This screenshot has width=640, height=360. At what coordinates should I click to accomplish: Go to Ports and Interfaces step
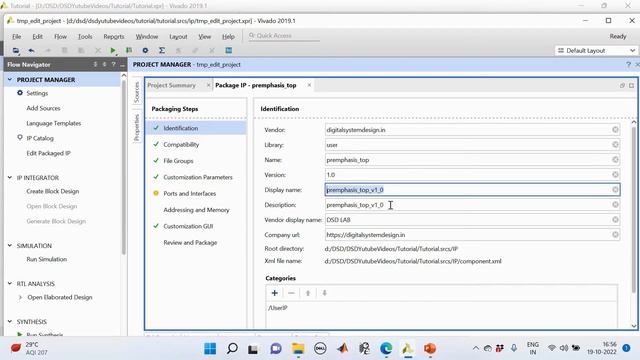[190, 193]
